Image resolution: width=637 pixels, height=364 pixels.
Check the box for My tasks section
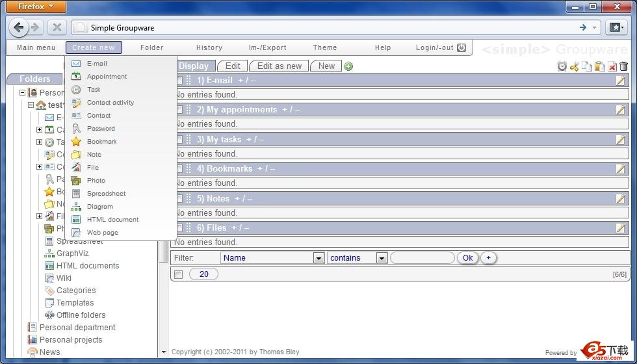point(179,140)
